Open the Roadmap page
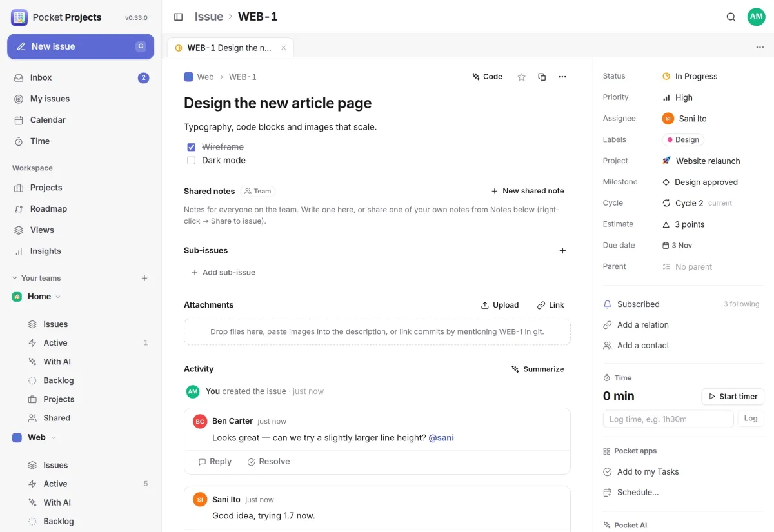 click(x=81, y=209)
